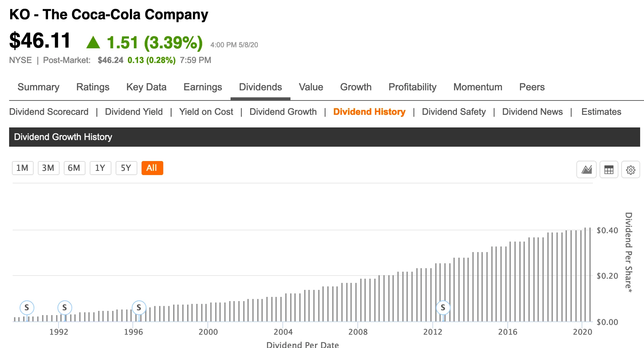The width and height of the screenshot is (644, 348).
Task: Select the 1Y time range
Action: click(100, 168)
